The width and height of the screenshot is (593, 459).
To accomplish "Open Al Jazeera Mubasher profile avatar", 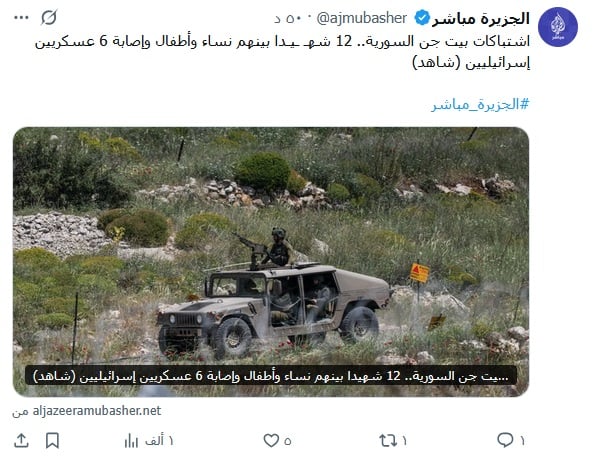I will click(x=558, y=27).
